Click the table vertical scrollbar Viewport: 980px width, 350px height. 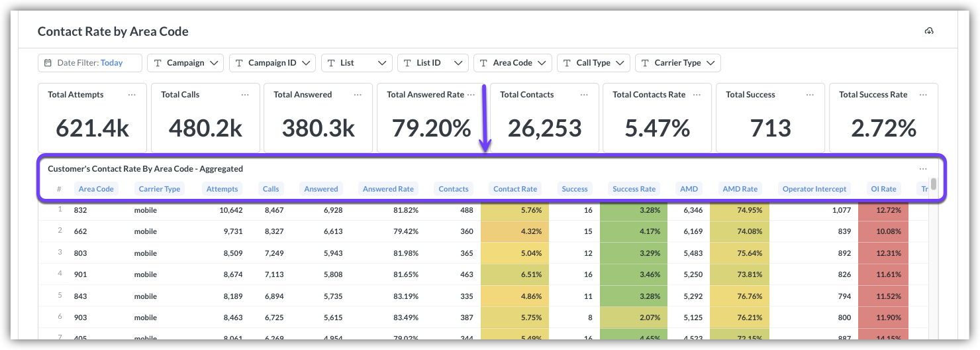934,184
